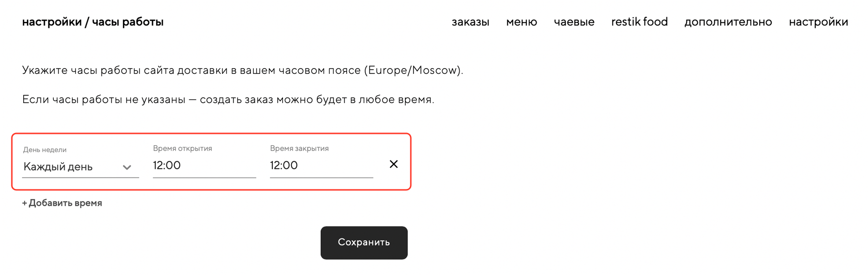The width and height of the screenshot is (868, 275).
Task: Click the Europe/Moscow timezone instruction text
Action: [x=242, y=70]
